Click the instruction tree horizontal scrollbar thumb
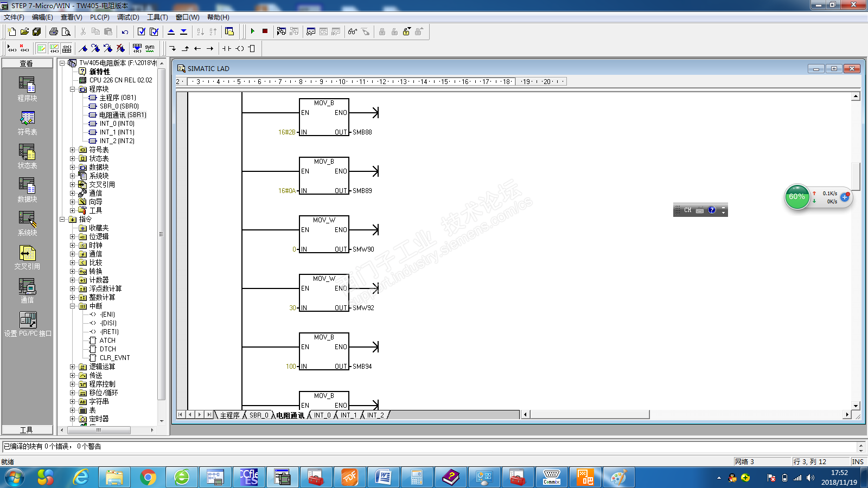The height and width of the screenshot is (488, 868). point(98,430)
